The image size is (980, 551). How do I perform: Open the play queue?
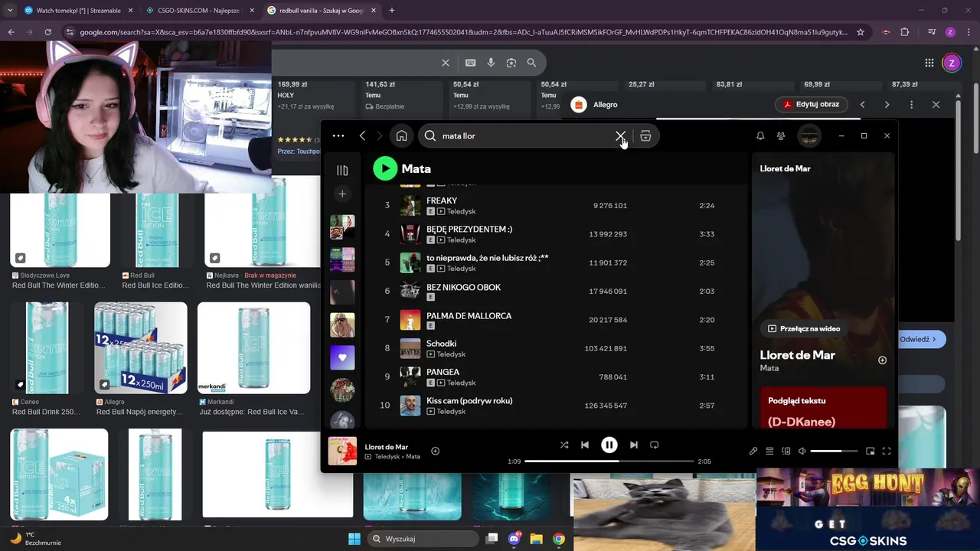pyautogui.click(x=769, y=452)
